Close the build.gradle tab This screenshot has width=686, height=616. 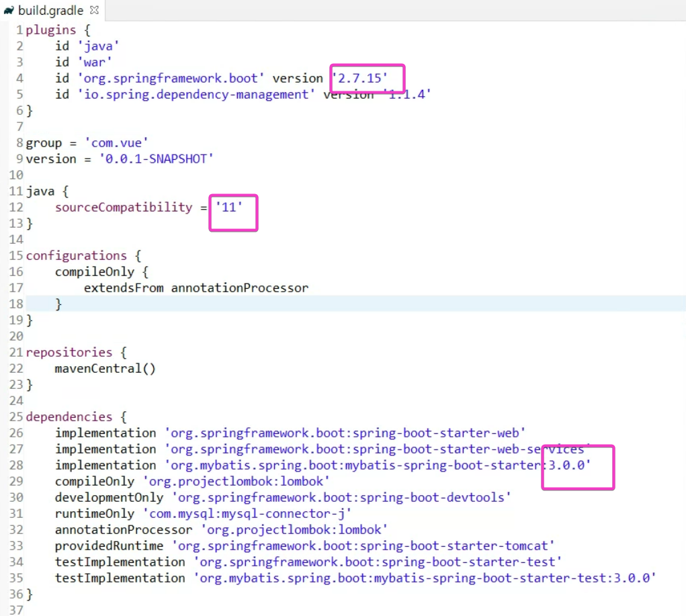point(93,10)
